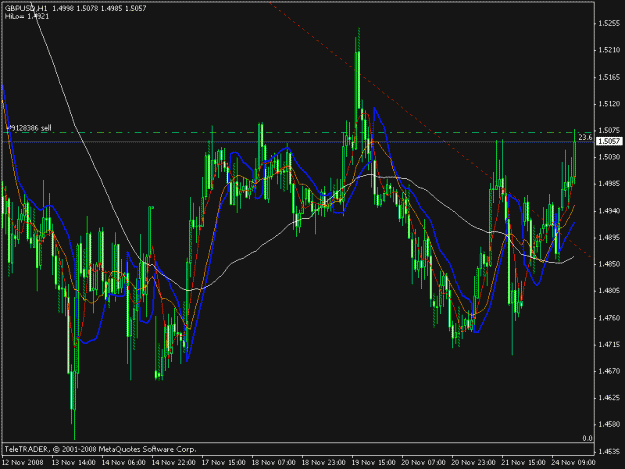Click the 1.4535 price scale label
Screen dimensions: 625x469
[609, 451]
